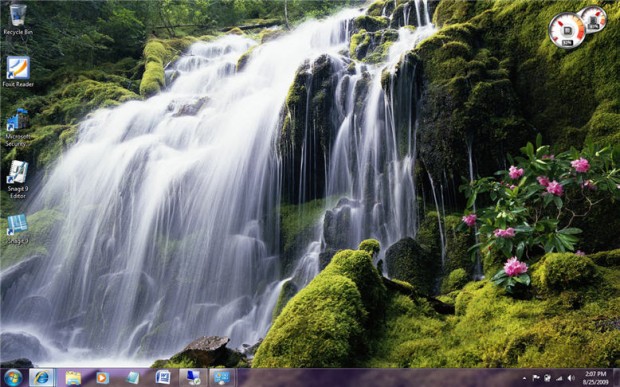This screenshot has height=387, width=620.
Task: Open the network signal tray icon
Action: pos(560,378)
